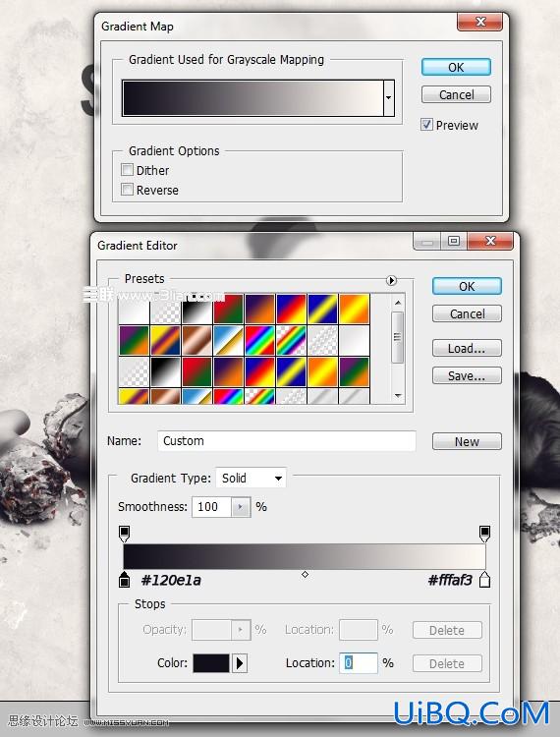Click the gradient preview bar in Gradient Map
560x737 pixels.
coord(252,97)
